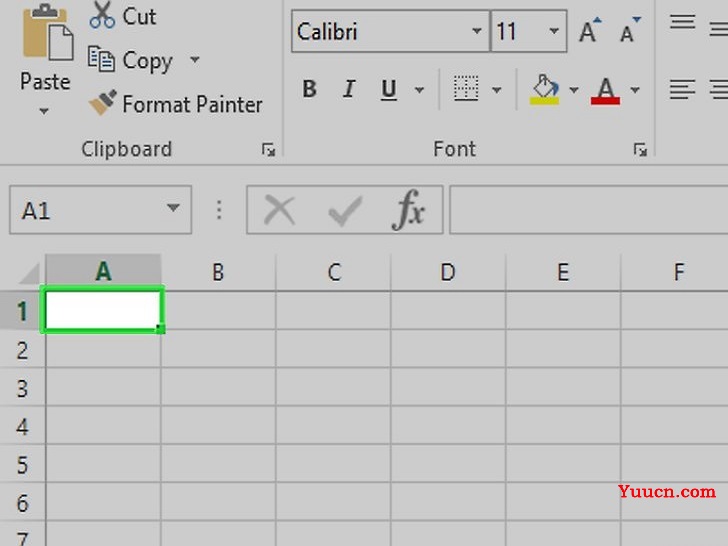Click the Cut scissors icon
Viewport: 728px width, 546px height.
click(x=102, y=15)
